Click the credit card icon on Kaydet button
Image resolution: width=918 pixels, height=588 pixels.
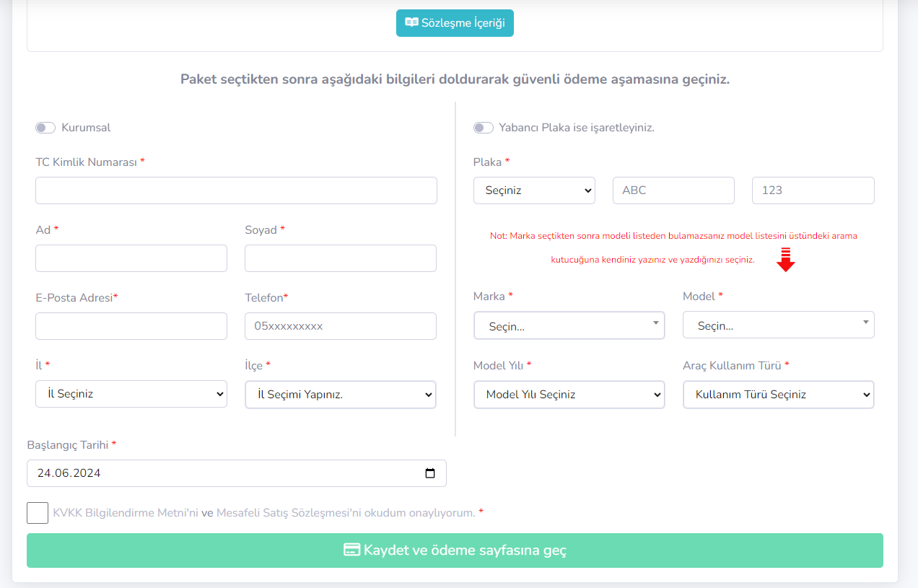[351, 550]
